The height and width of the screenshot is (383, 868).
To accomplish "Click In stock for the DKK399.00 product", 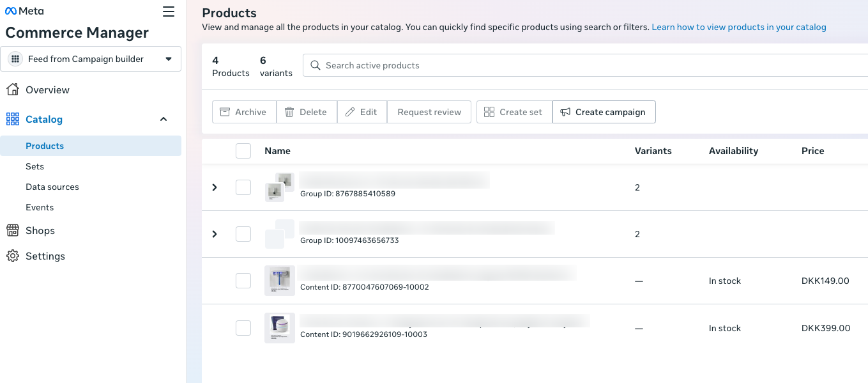I will (725, 328).
